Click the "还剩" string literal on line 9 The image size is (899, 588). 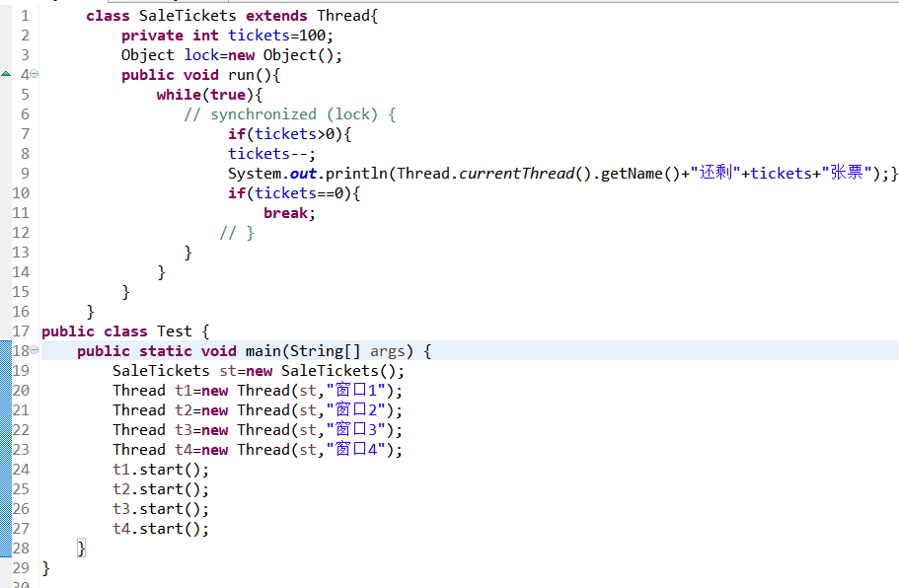tap(715, 173)
